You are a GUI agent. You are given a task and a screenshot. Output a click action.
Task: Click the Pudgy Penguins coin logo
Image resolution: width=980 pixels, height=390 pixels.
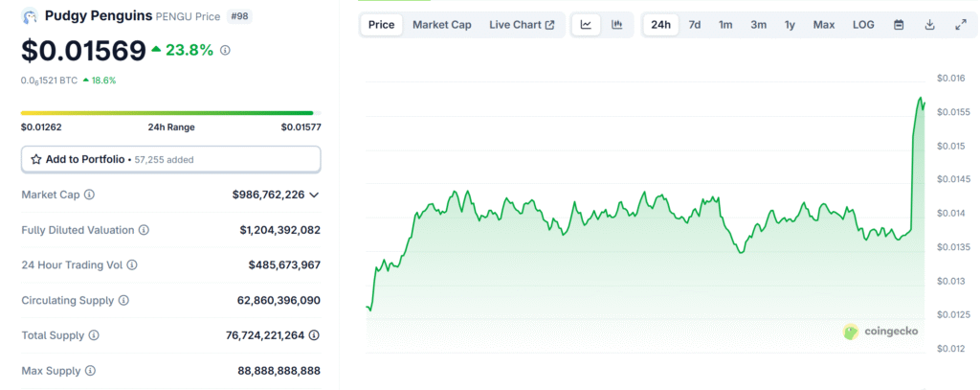tap(30, 16)
